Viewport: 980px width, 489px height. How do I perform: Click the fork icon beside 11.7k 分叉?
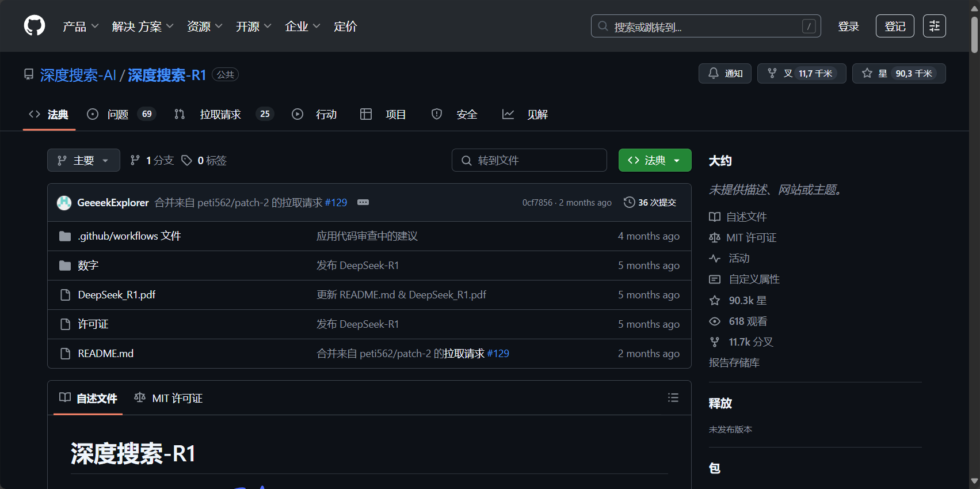tap(715, 342)
